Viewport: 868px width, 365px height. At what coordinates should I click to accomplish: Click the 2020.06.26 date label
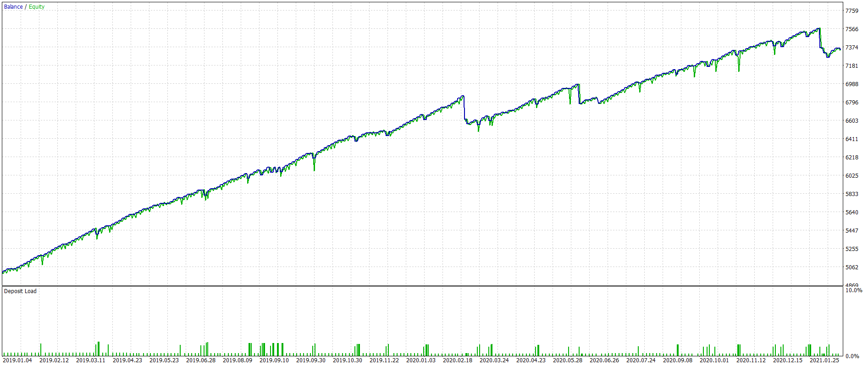604,360
